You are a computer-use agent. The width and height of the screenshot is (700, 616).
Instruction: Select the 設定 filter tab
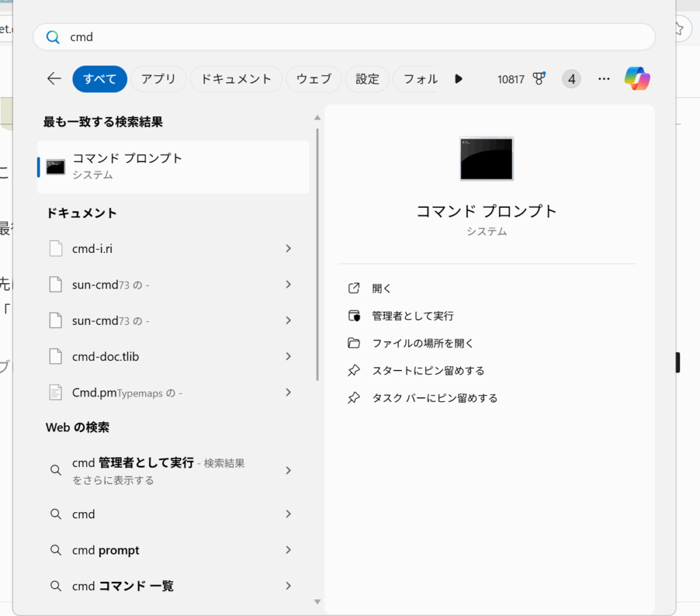(x=367, y=79)
